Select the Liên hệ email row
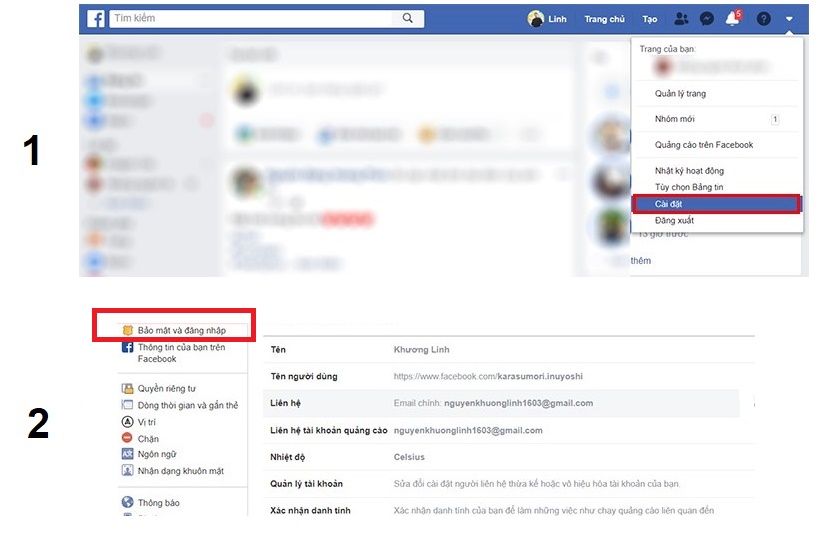This screenshot has height=545, width=840. 501,403
